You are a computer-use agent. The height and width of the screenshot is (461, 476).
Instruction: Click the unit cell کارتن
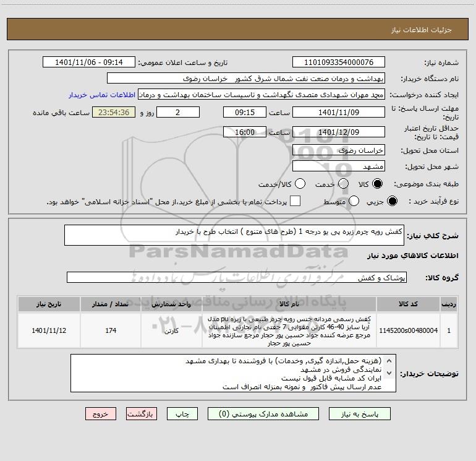[171, 330]
